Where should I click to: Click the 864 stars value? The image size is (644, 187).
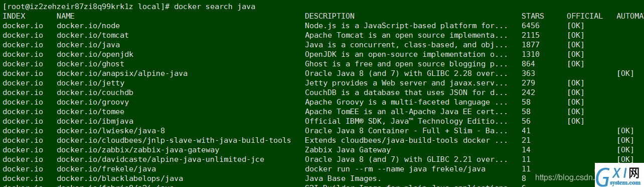[528, 64]
